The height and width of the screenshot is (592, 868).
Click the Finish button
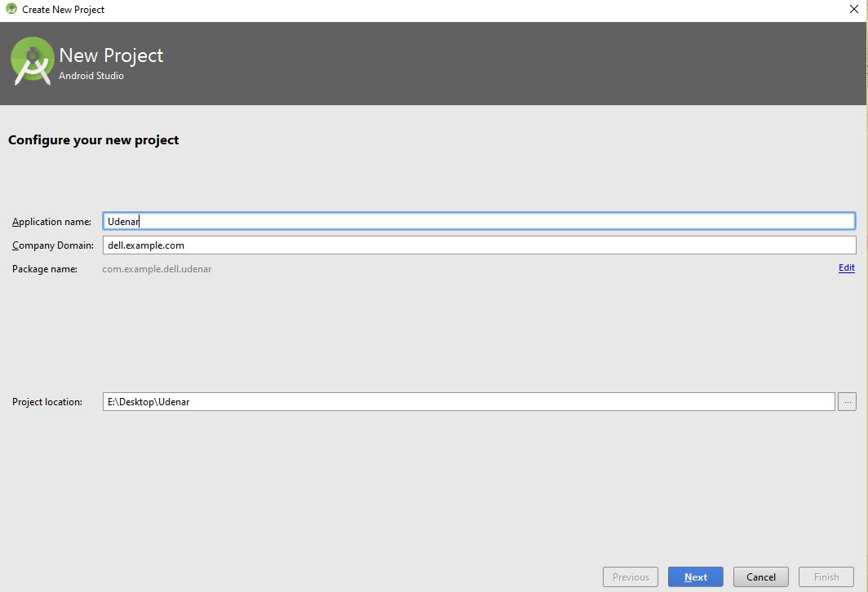[x=826, y=577]
